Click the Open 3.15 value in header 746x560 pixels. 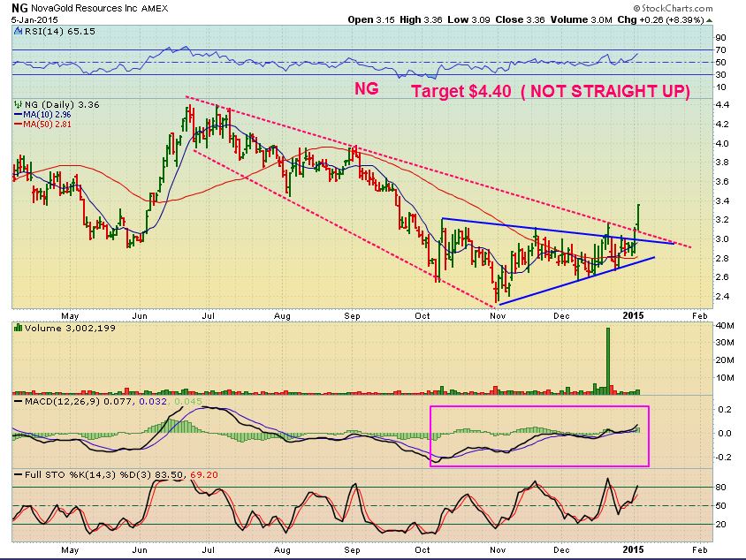(371, 20)
